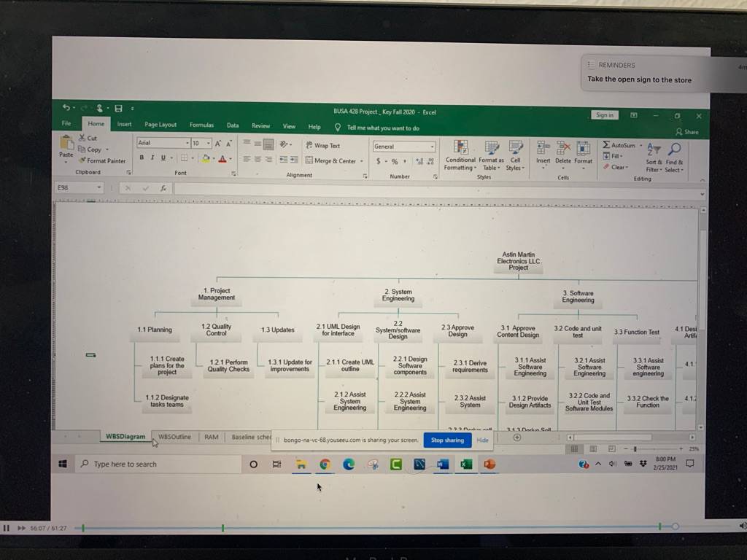Click Cut in Clipboard group
Screen dimensions: 747x560
[88, 138]
